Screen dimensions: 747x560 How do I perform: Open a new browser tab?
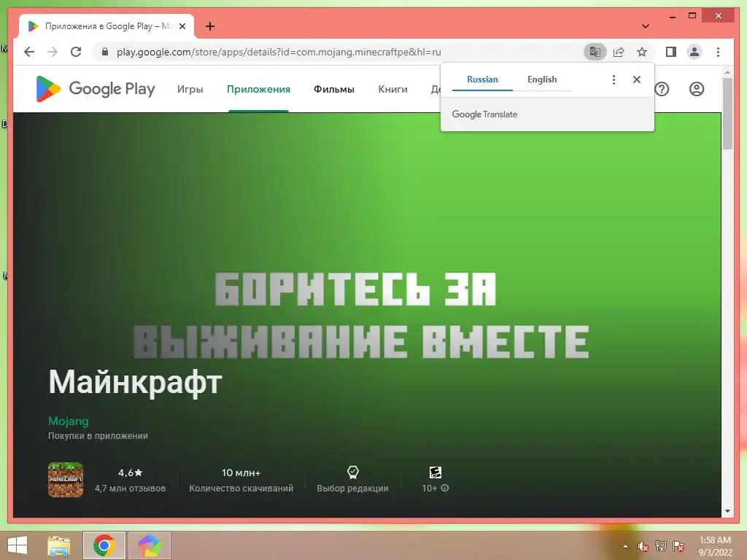[209, 26]
